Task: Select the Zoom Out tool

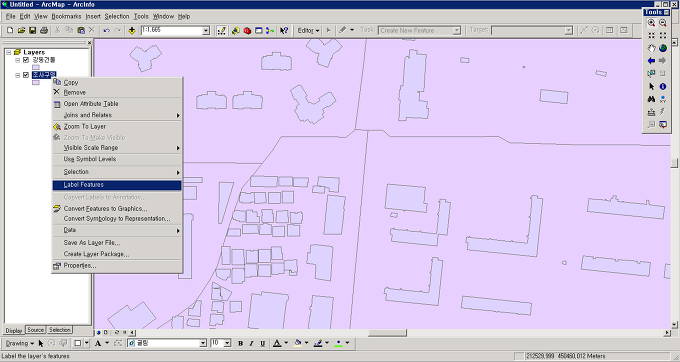Action: [663, 23]
